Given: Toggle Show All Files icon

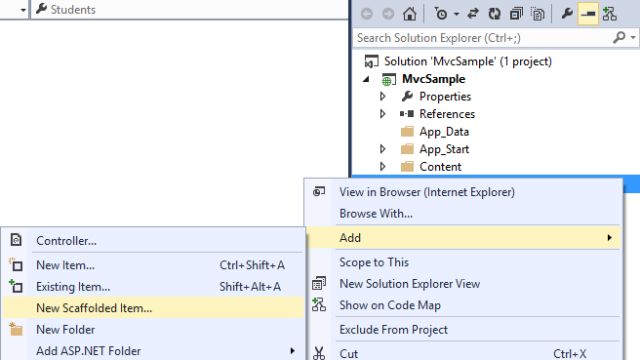Looking at the screenshot, I should point(538,14).
